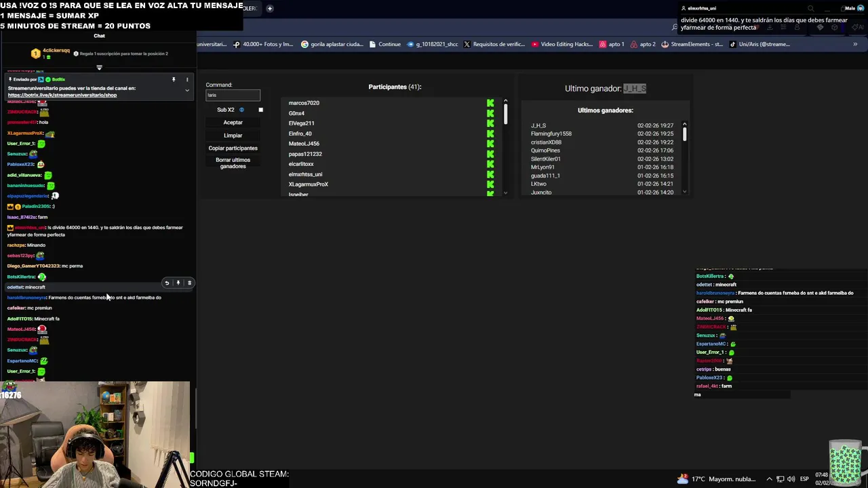Click the Kick icon beside MateoLJ456

pyautogui.click(x=490, y=144)
